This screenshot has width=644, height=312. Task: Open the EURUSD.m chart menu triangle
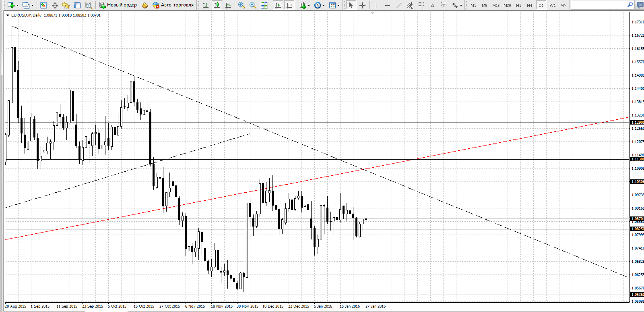[x=8, y=15]
